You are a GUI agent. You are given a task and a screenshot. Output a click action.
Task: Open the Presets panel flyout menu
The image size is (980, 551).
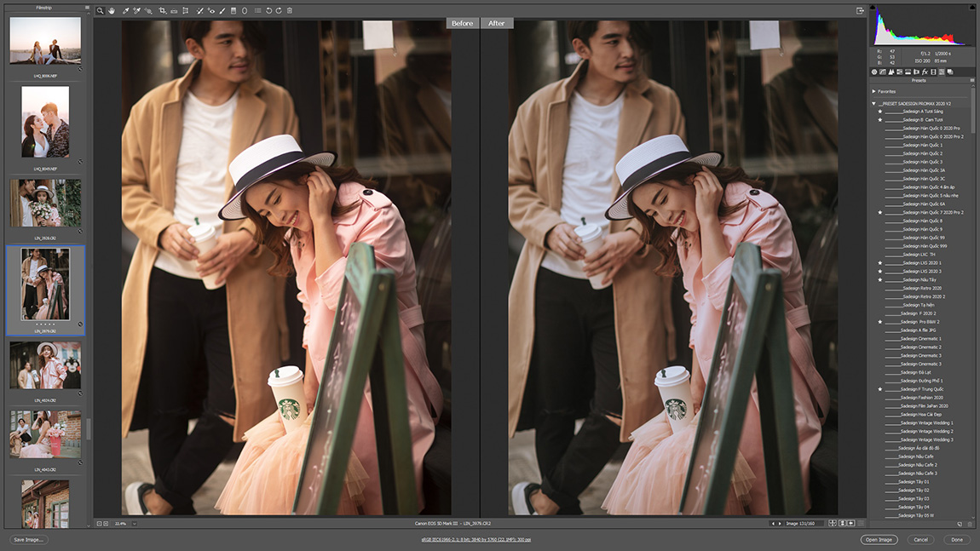[x=971, y=80]
